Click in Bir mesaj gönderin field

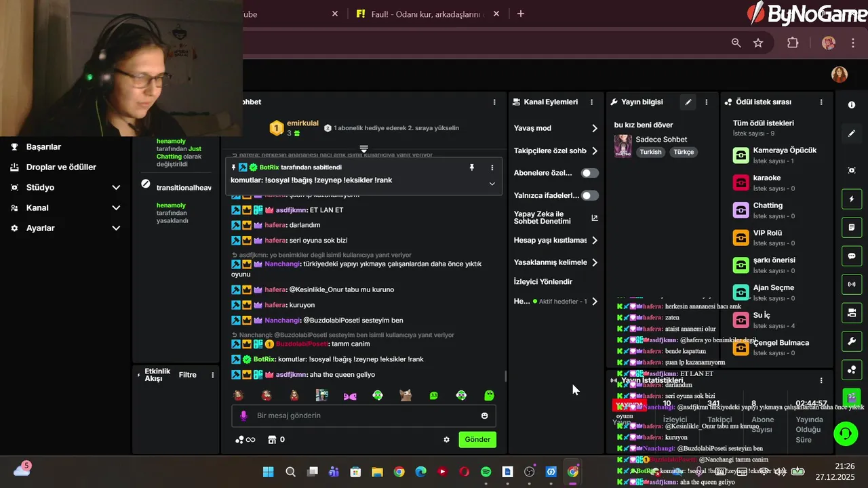click(x=363, y=415)
